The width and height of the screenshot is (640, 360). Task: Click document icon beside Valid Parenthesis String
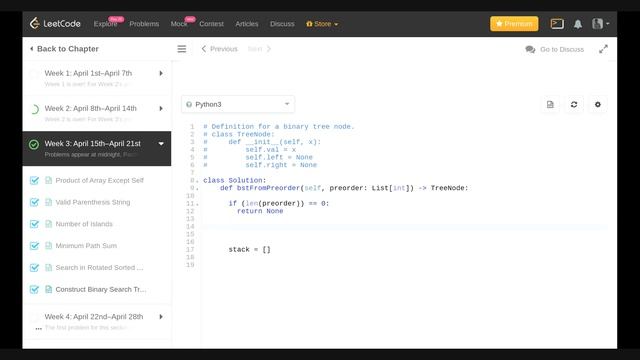coord(49,202)
